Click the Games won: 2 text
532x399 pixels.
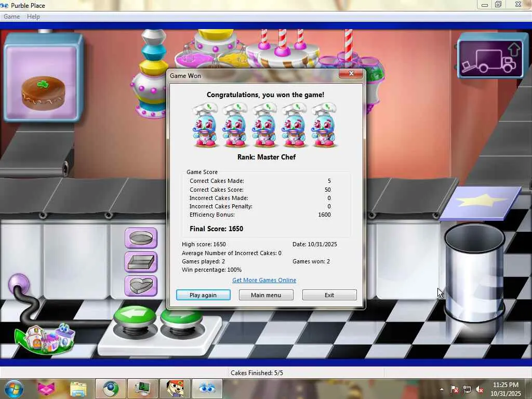click(x=311, y=261)
